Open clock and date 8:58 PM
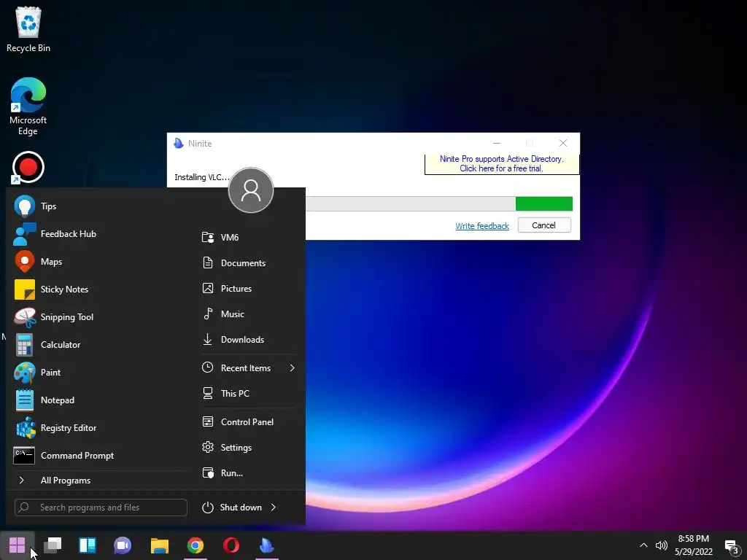The height and width of the screenshot is (560, 747). tap(694, 545)
